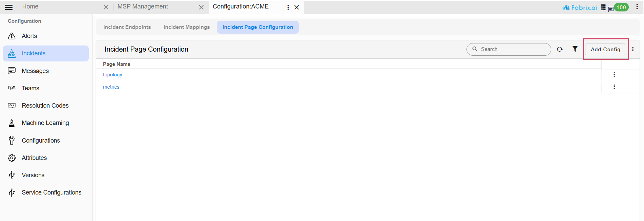
Task: Open Configuration:ACME tab options menu
Action: tap(288, 7)
